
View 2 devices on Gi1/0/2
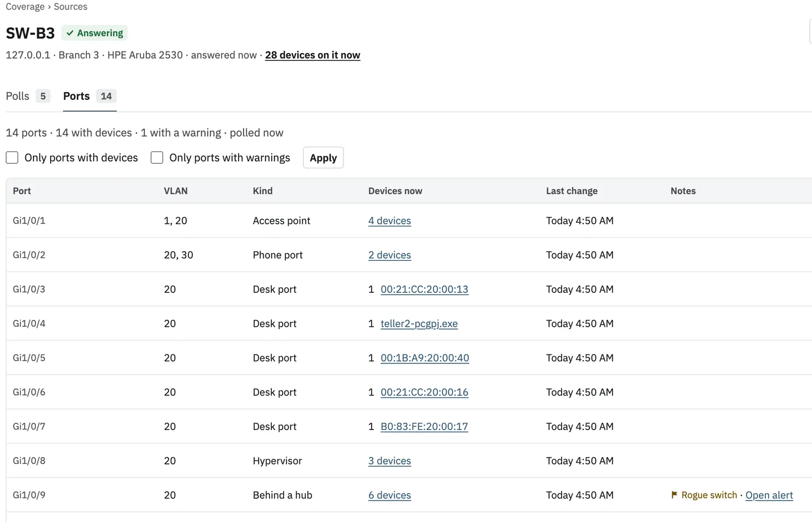click(390, 255)
